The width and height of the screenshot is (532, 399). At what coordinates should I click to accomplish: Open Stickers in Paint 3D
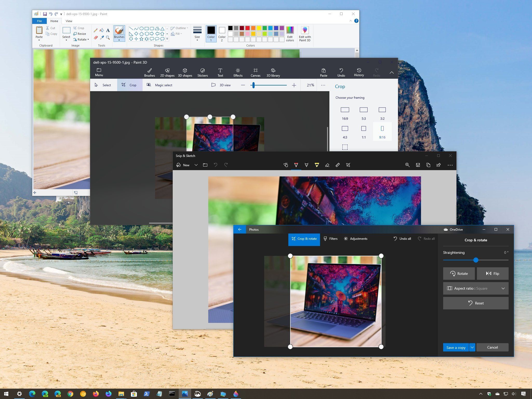[x=203, y=72]
